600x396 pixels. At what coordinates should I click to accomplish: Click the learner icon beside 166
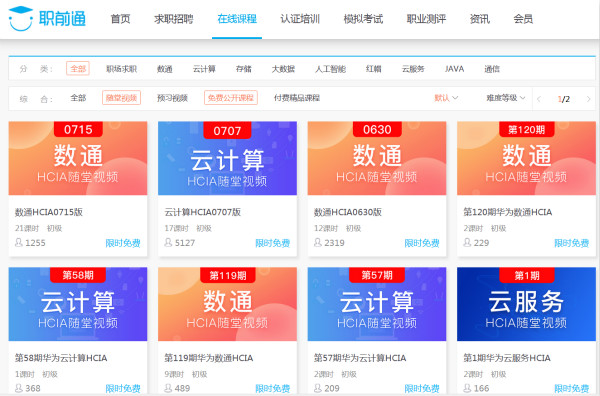tap(467, 388)
